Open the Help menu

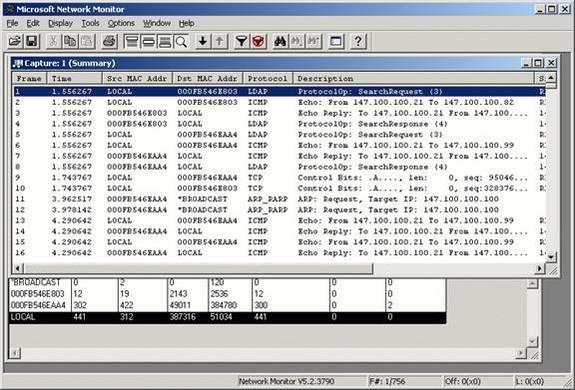coord(186,23)
